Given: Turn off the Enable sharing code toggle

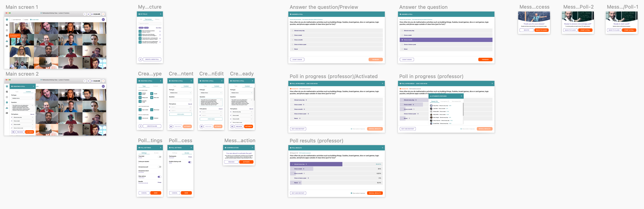Looking at the screenshot, I should [x=190, y=162].
